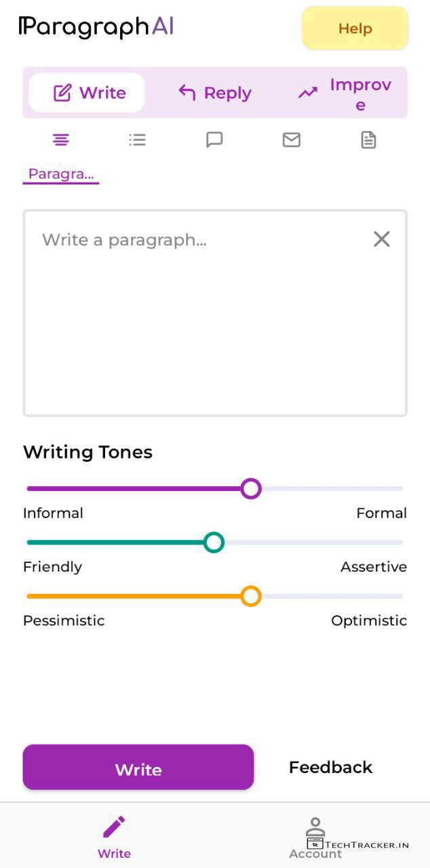
Task: Select the document article format icon
Action: coord(368,140)
